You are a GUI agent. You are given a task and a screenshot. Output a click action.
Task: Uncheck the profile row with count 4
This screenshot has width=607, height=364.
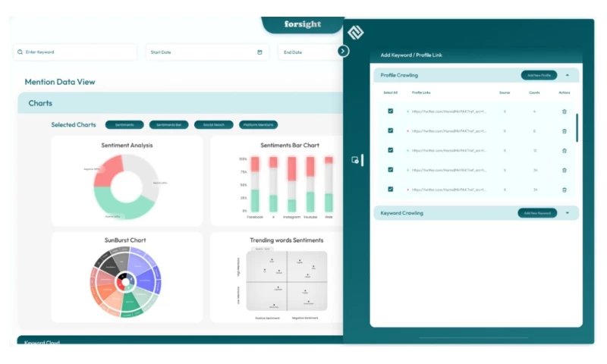click(x=390, y=111)
